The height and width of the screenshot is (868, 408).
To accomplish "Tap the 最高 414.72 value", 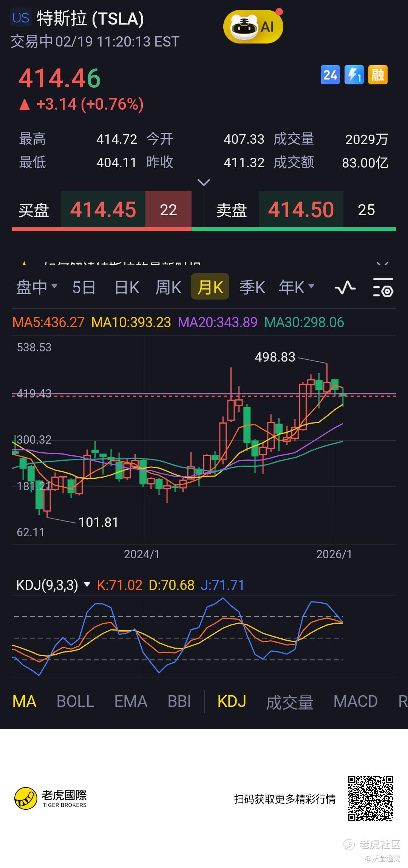I will coord(117,139).
